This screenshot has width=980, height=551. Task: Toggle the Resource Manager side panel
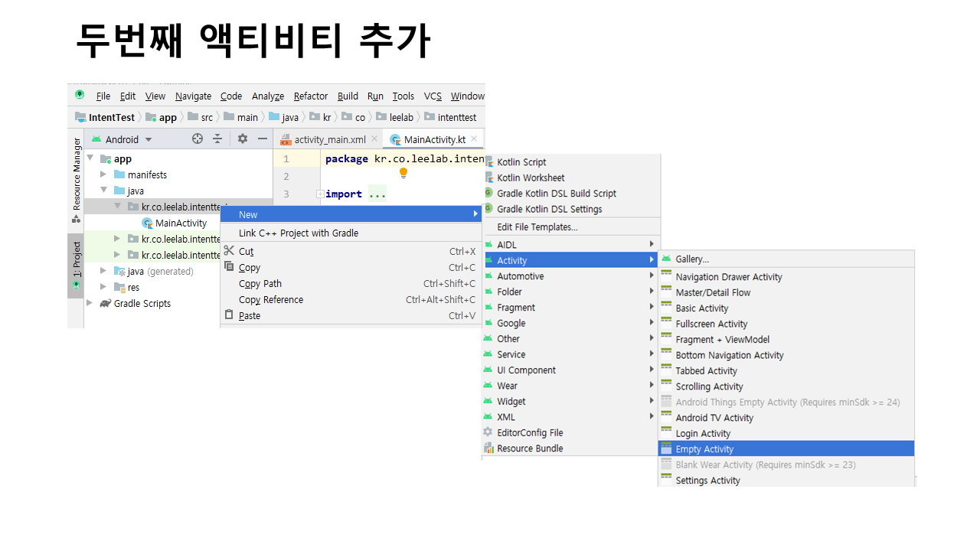(x=76, y=178)
